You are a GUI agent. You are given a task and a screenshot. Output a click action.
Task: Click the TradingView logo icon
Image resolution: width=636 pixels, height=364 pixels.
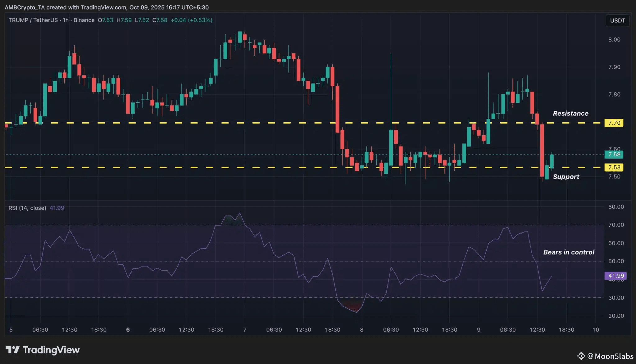12,350
